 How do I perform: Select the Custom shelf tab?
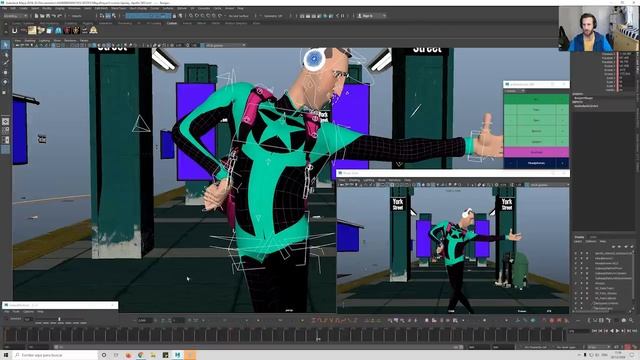pyautogui.click(x=172, y=23)
